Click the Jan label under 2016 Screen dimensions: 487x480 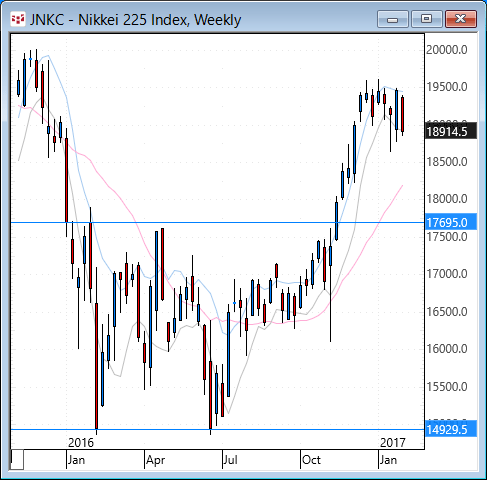coord(76,460)
